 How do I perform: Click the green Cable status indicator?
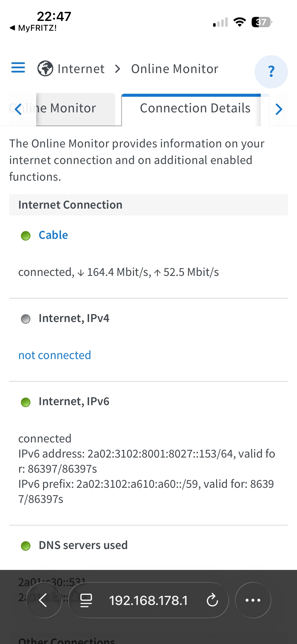[26, 236]
